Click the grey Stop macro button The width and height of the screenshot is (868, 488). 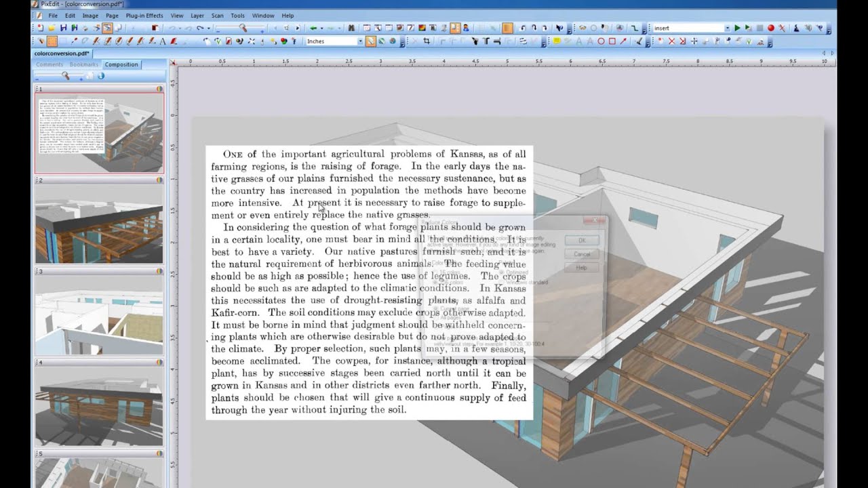(760, 28)
